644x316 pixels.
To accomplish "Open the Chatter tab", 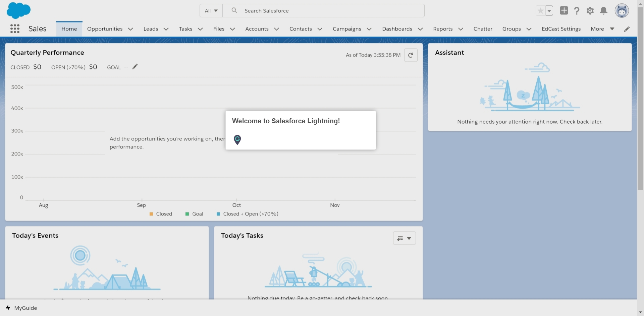I will (x=483, y=29).
